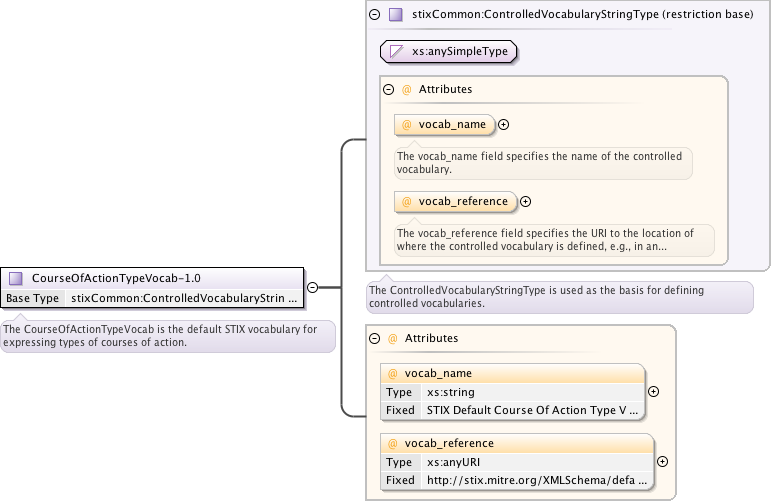772x502 pixels.
Task: Expand the lower vocab_name with xs:string type
Action: (x=654, y=392)
